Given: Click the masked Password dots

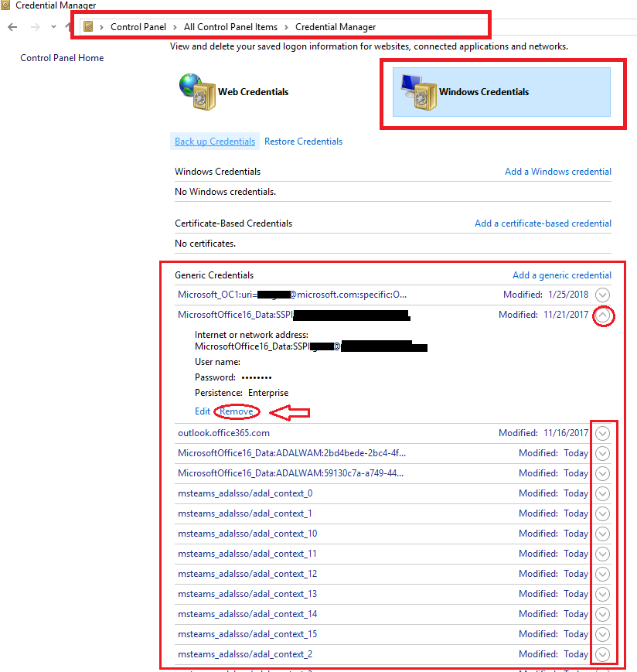Looking at the screenshot, I should coord(257,377).
